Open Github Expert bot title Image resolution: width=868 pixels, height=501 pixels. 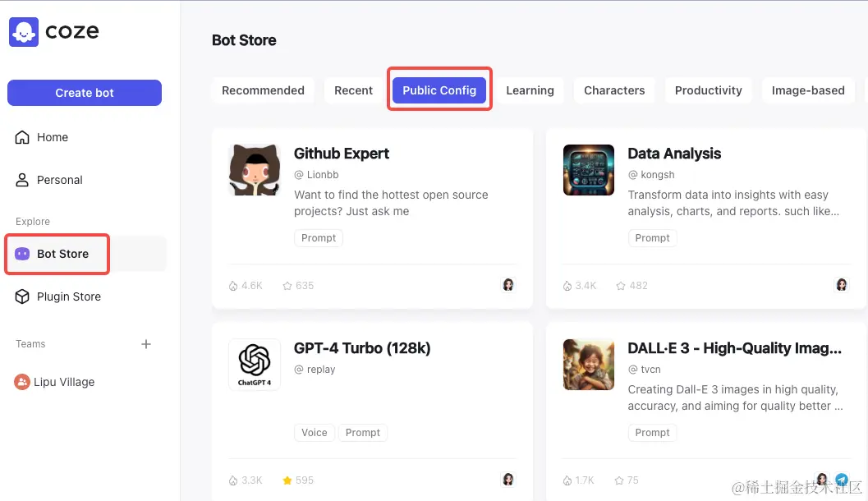[342, 154]
